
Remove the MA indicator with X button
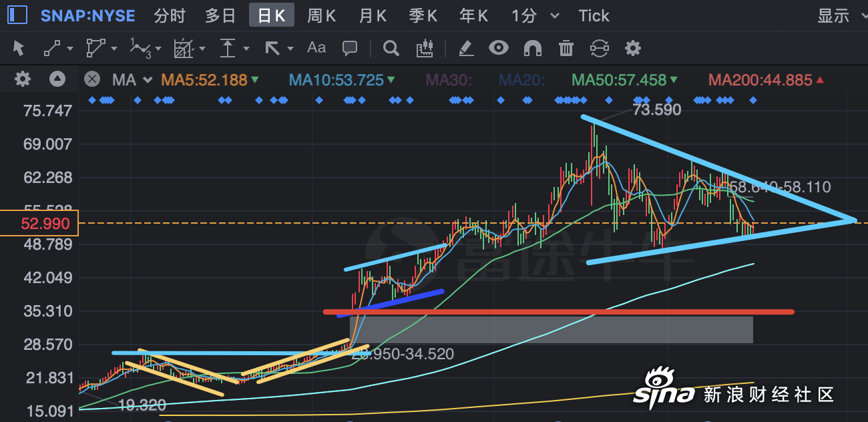pos(91,79)
